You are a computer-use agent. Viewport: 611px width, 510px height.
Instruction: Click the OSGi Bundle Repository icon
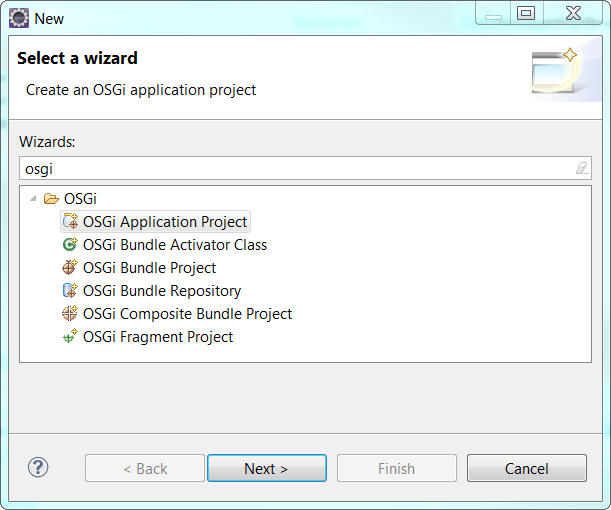(70, 291)
